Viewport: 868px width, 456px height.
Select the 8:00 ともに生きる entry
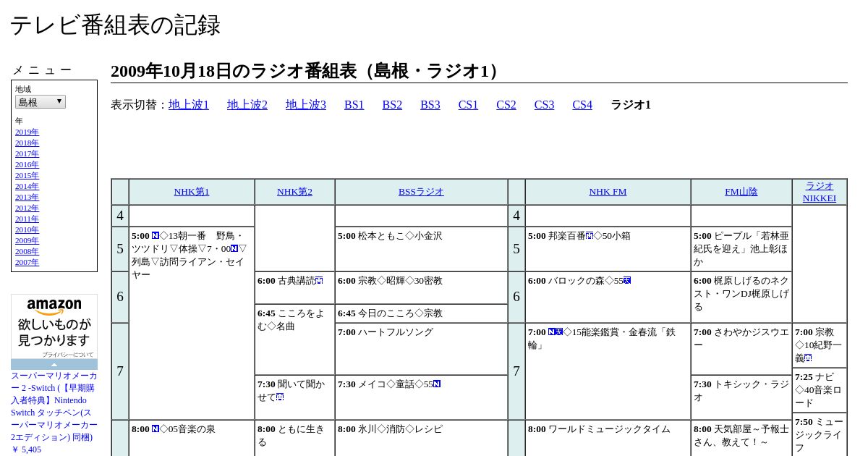pyautogui.click(x=294, y=438)
